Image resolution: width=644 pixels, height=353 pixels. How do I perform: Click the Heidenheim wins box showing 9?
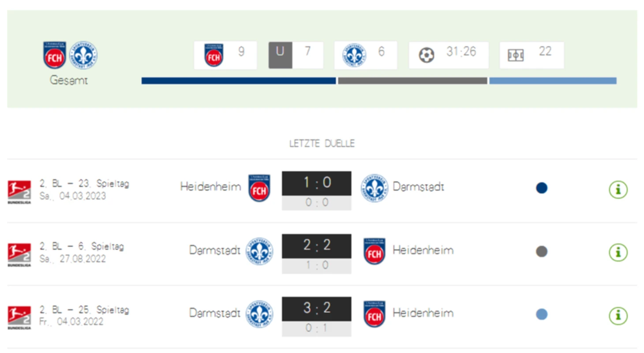pos(225,55)
